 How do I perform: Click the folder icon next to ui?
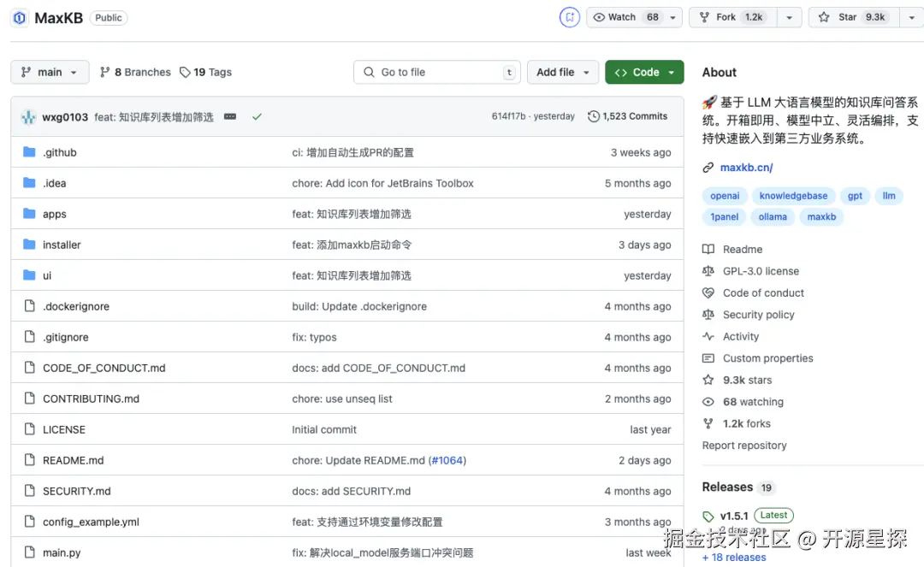pyautogui.click(x=29, y=275)
